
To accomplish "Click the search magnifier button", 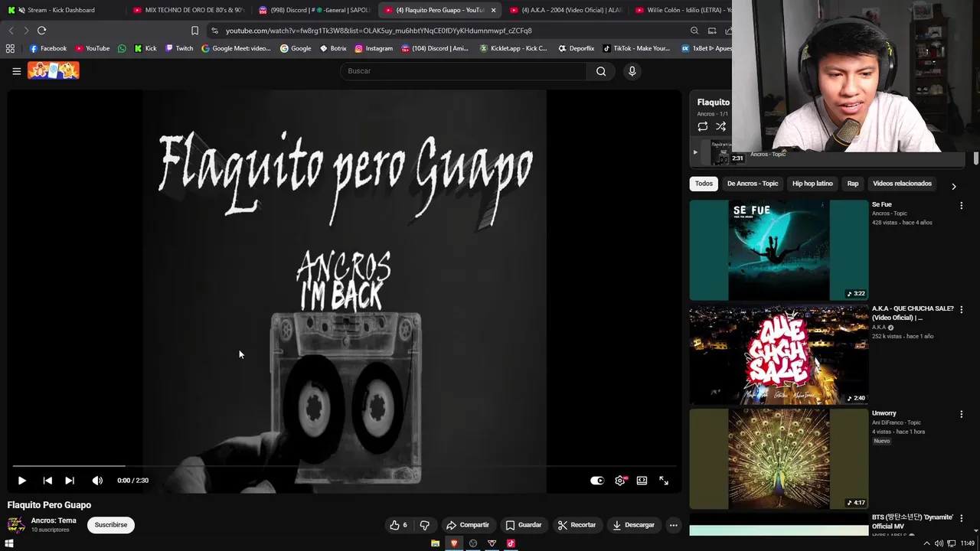I will (x=601, y=71).
